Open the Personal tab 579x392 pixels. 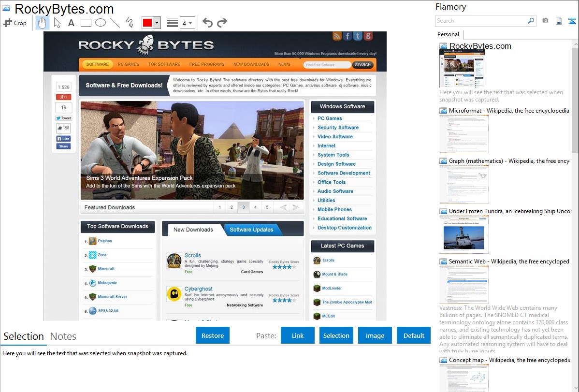coord(449,34)
